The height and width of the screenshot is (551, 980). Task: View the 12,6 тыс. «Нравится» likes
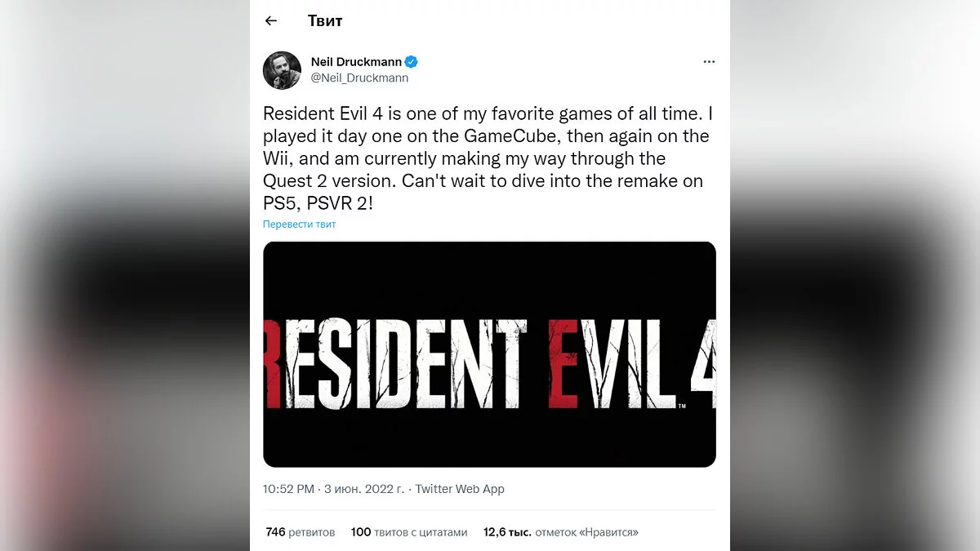click(560, 532)
